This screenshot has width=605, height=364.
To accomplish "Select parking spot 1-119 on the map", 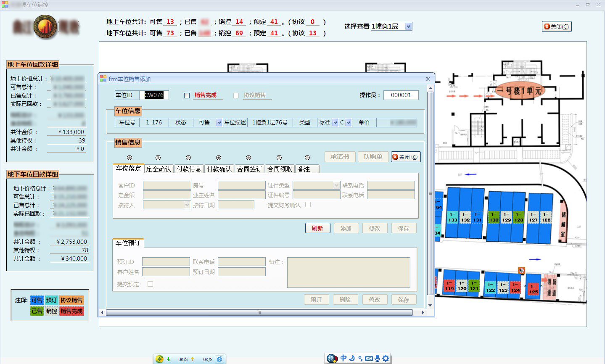I will (x=449, y=286).
